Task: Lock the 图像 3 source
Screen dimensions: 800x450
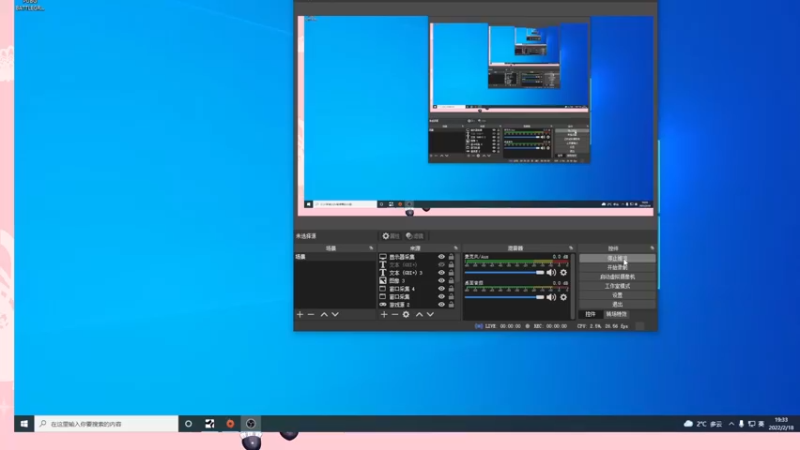Action: click(x=451, y=281)
